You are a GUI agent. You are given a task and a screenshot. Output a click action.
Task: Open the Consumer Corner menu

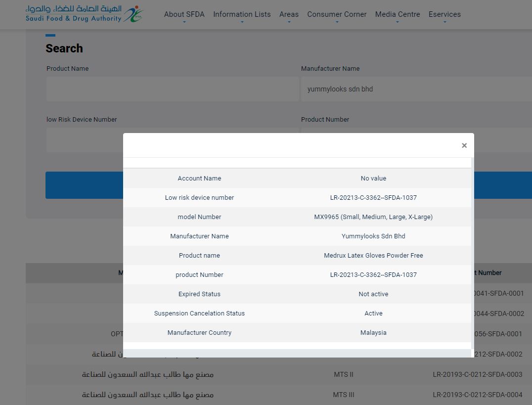click(x=337, y=14)
